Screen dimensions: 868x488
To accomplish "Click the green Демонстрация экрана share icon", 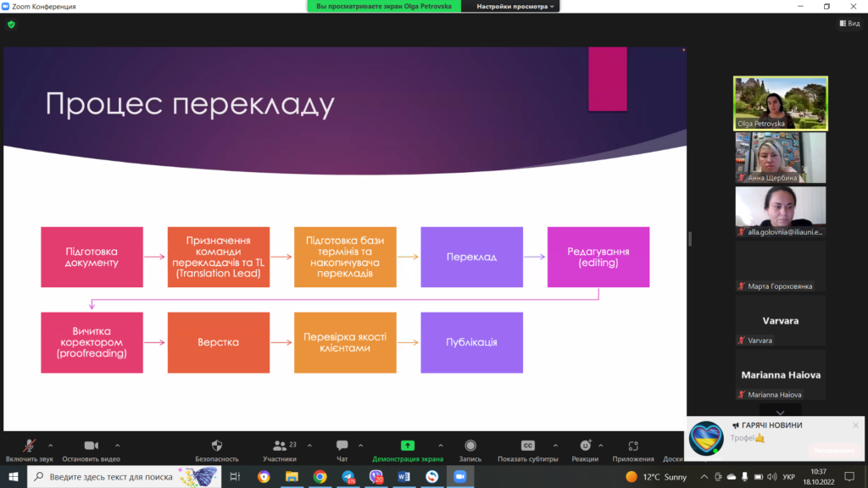I will pos(407,446).
